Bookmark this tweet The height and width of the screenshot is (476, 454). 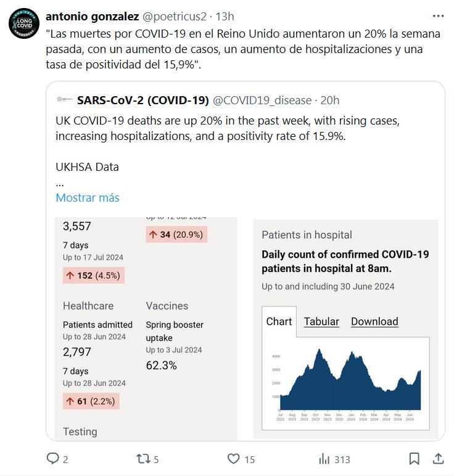point(415,459)
